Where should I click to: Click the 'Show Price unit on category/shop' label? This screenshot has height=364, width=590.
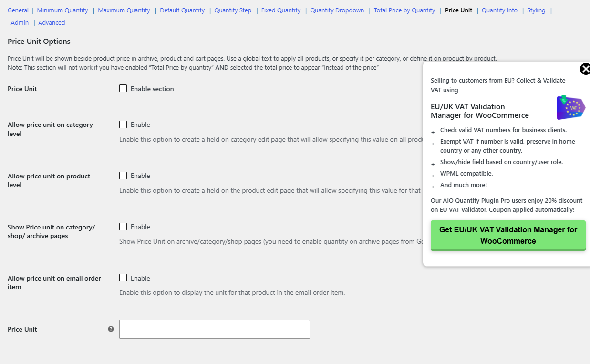coord(52,231)
